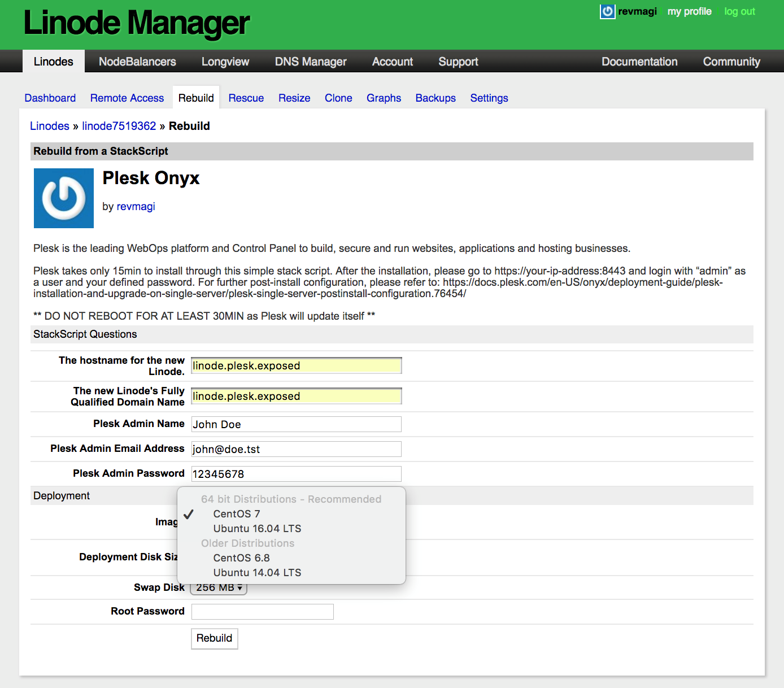View the Graphs subtab

pyautogui.click(x=384, y=98)
